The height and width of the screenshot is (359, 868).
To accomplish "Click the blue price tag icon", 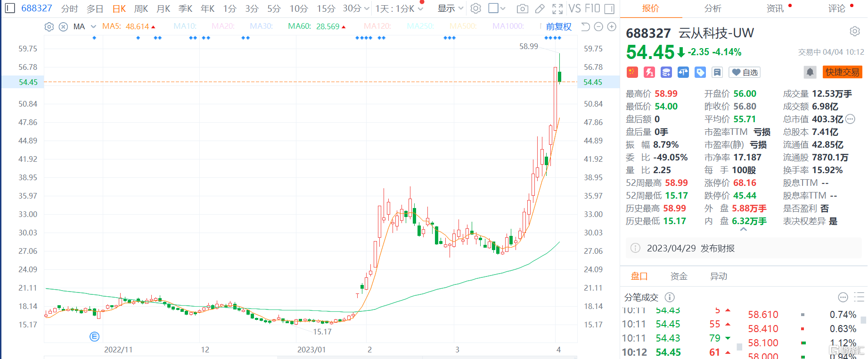I will 700,72.
